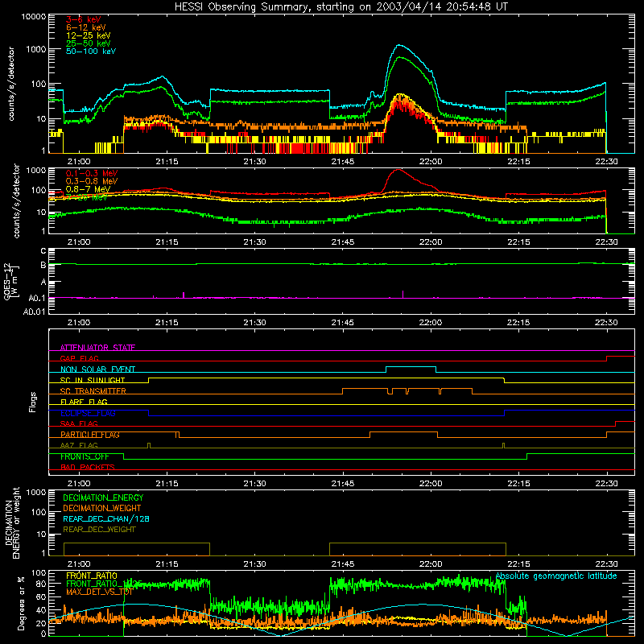Click the red 0.1-0.3 MeV curve peak
Screen dimensions: 644x644
coord(398,170)
